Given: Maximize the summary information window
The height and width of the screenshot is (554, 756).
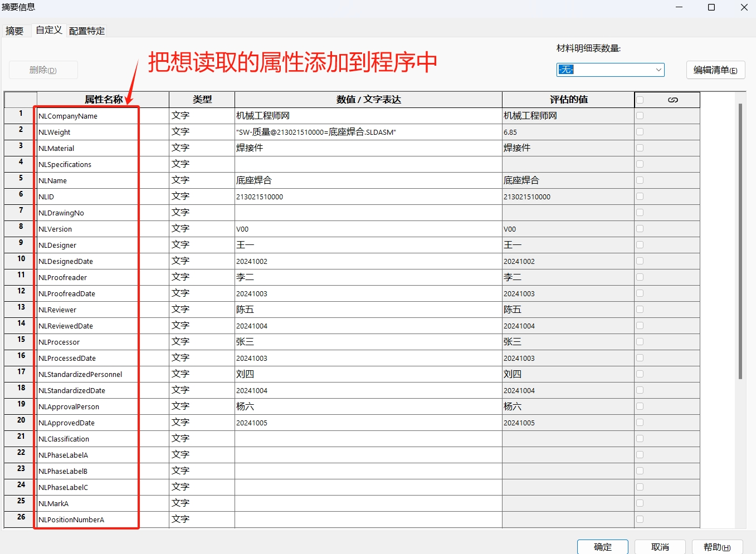Looking at the screenshot, I should [711, 7].
